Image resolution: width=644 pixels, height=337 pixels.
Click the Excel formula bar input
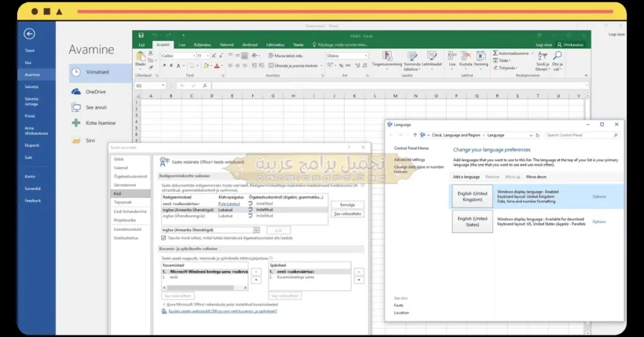click(x=399, y=86)
